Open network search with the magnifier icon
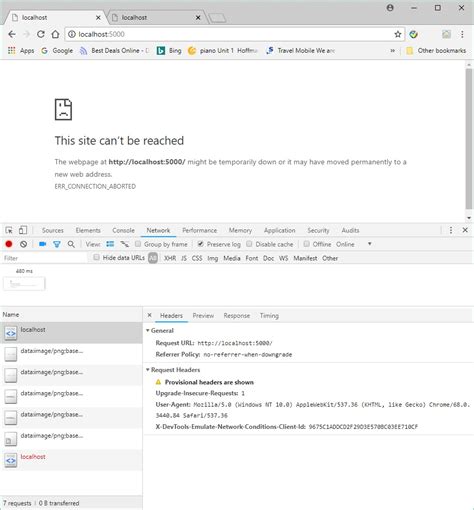This screenshot has height=510, width=474. [71, 244]
